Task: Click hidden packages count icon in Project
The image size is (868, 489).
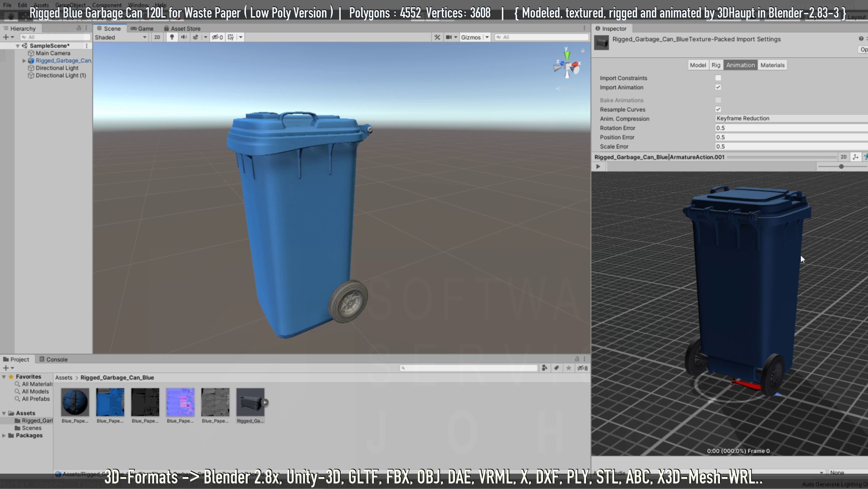Action: tap(582, 368)
